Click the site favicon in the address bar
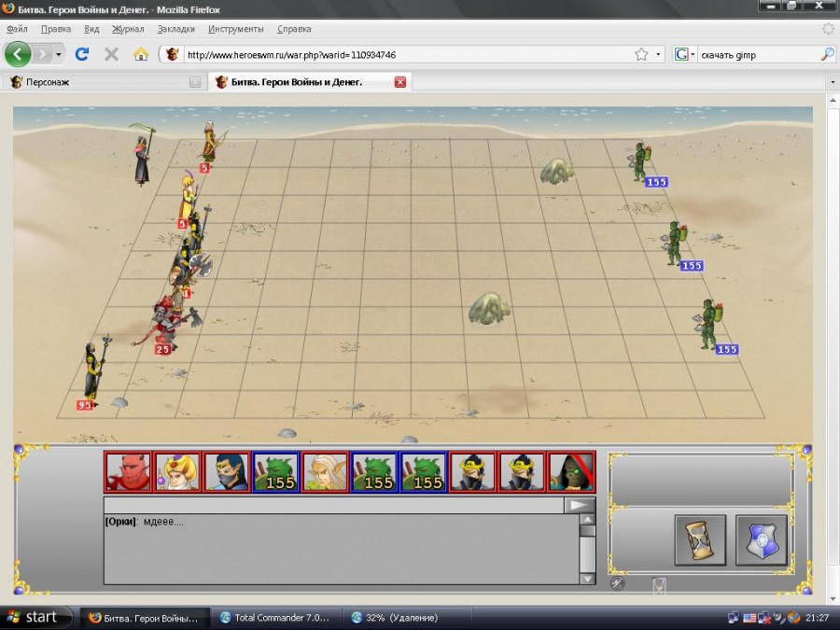 pyautogui.click(x=172, y=54)
